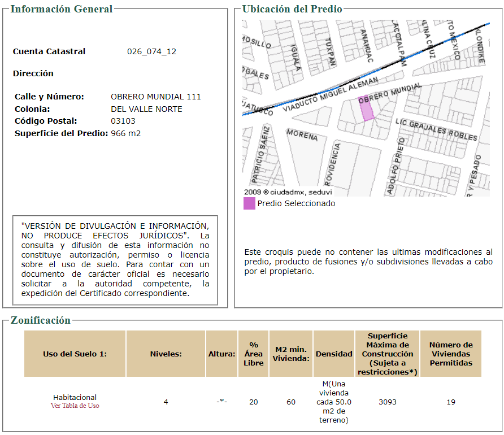Click the M2 min. Vivienda column header

291,354
